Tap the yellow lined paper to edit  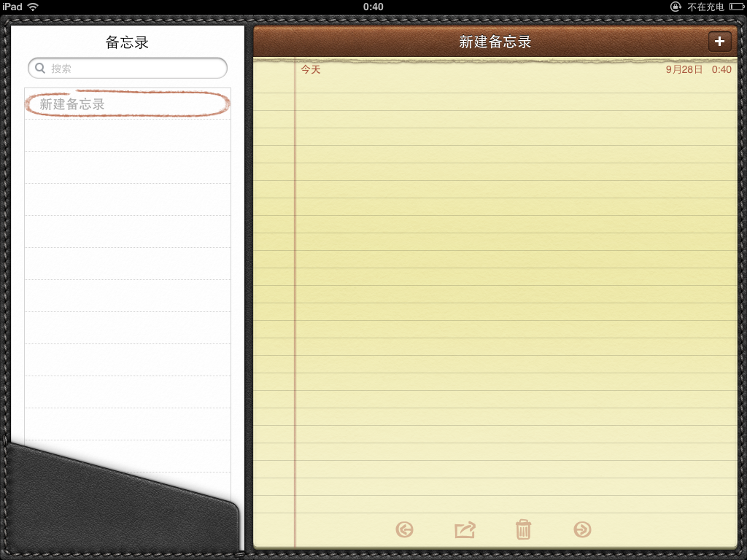511,292
